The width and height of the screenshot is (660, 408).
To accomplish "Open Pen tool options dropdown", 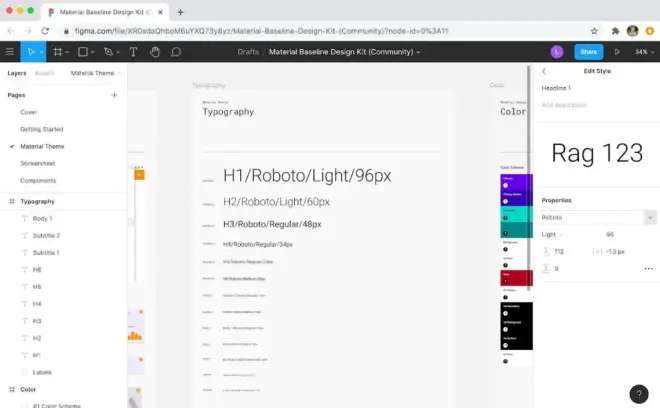I will 118,52.
